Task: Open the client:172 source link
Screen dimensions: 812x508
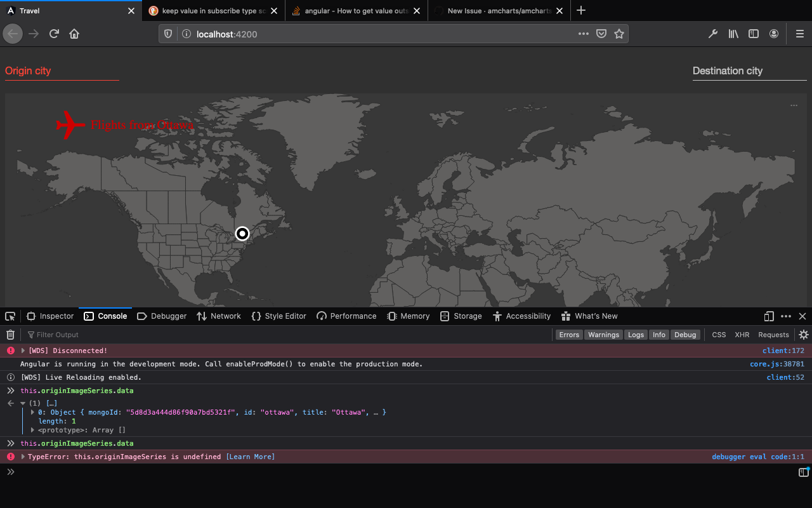Action: click(783, 351)
